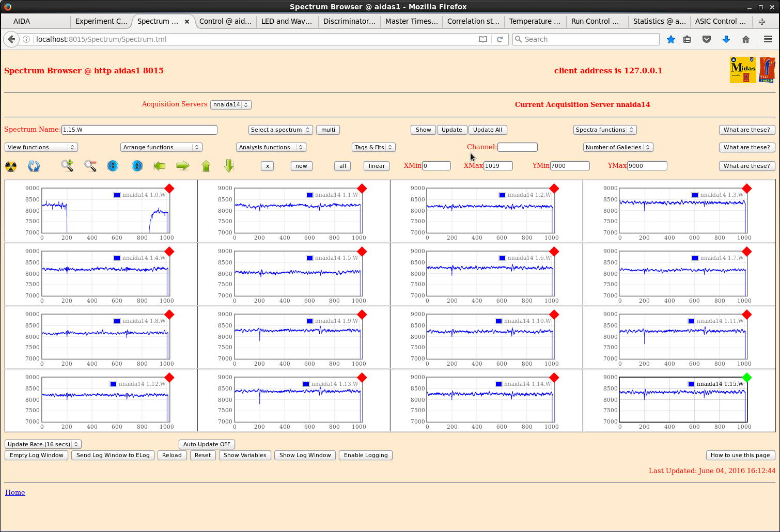Open Acquisition Servers nnaida14 dropdown

[x=231, y=104]
